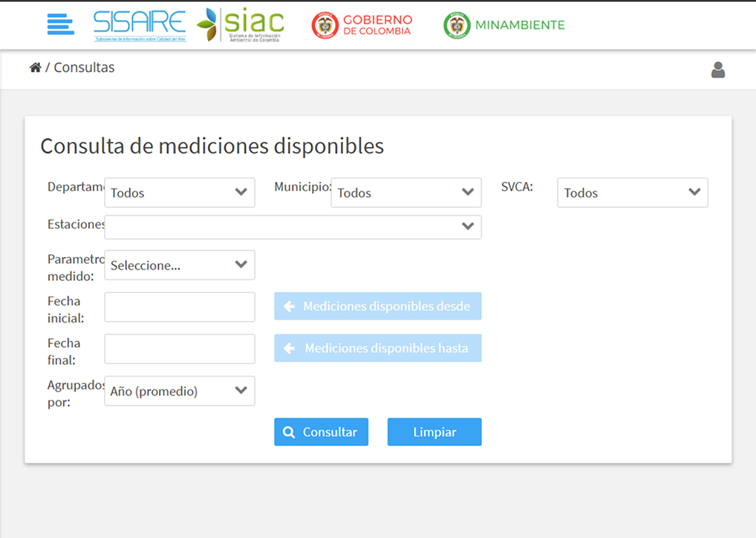This screenshot has height=538, width=756.
Task: Open the hamburger menu icon
Action: [61, 25]
